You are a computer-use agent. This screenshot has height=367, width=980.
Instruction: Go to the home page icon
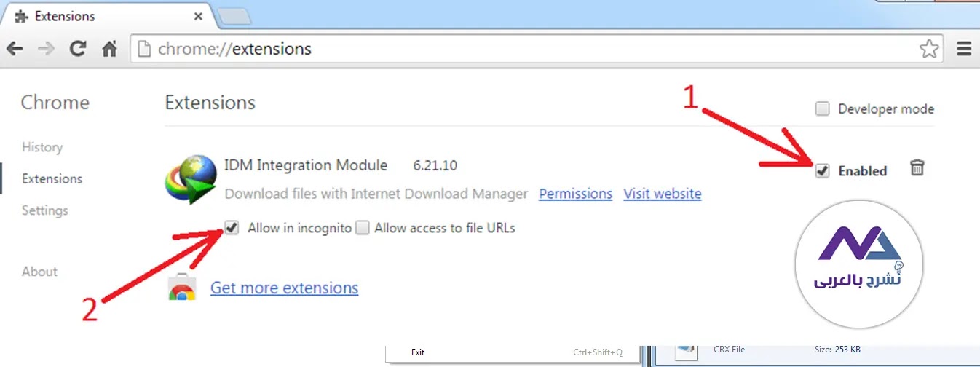point(109,50)
